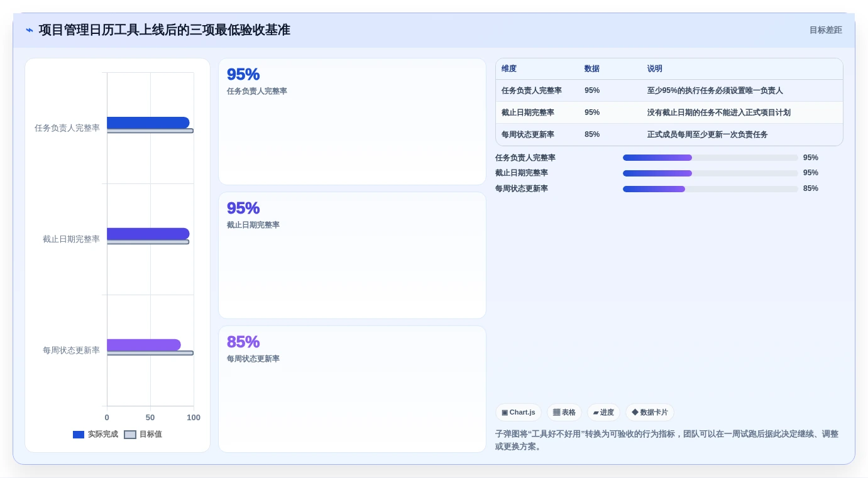Click the 进度 tag chip

point(603,412)
